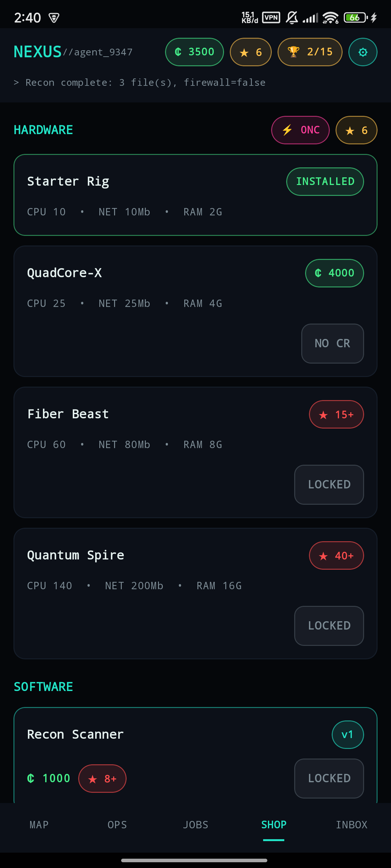Click the NO CR button on QuadCore-X
The width and height of the screenshot is (391, 868).
coord(332,343)
